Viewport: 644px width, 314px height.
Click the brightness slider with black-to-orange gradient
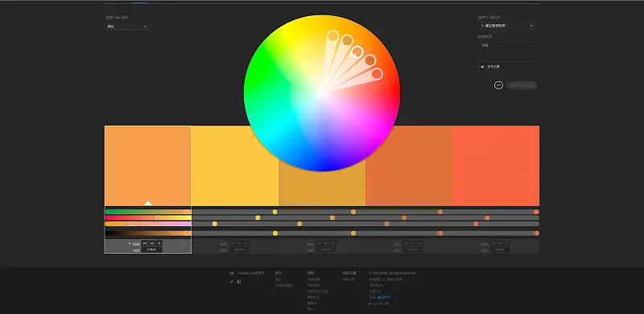(148, 233)
